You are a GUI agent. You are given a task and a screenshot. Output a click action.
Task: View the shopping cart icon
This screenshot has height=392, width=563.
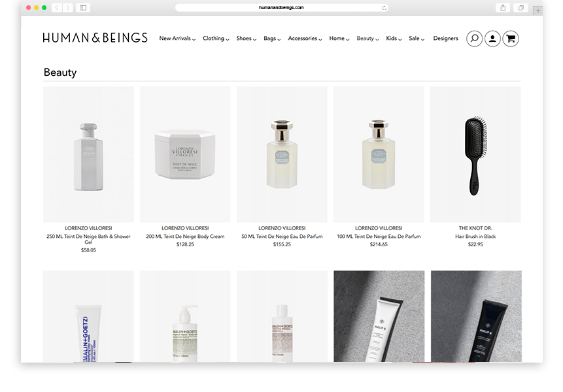click(511, 39)
